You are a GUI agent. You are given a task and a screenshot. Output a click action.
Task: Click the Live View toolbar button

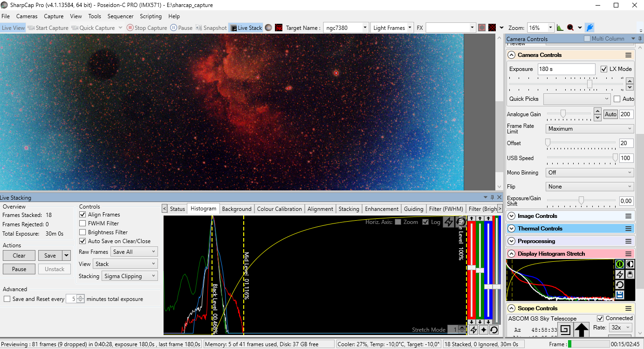pyautogui.click(x=13, y=28)
